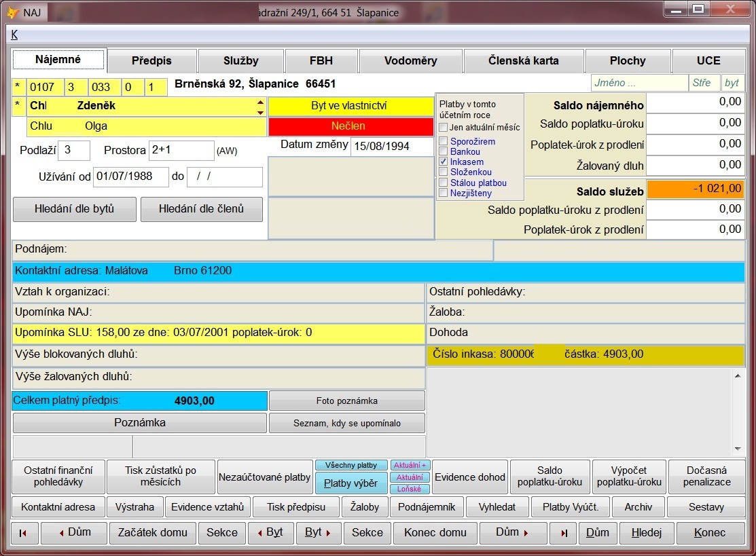Click the Podnájemník button
The height and width of the screenshot is (556, 756).
[427, 507]
